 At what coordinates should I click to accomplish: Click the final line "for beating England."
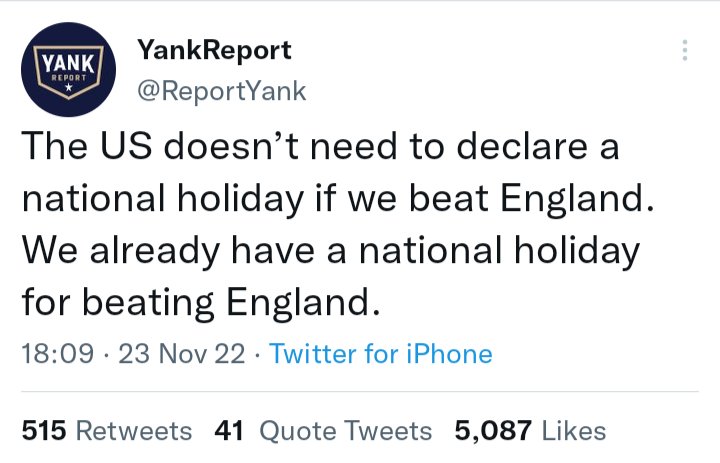tap(201, 300)
